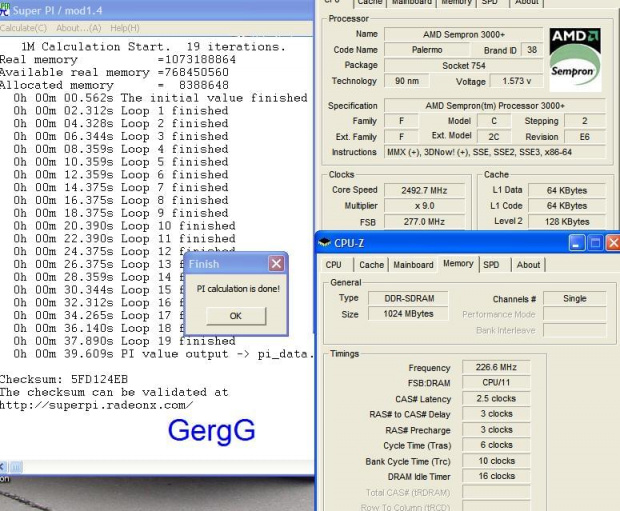Click the processor Name field AMD Sempron 3000+

click(x=464, y=34)
